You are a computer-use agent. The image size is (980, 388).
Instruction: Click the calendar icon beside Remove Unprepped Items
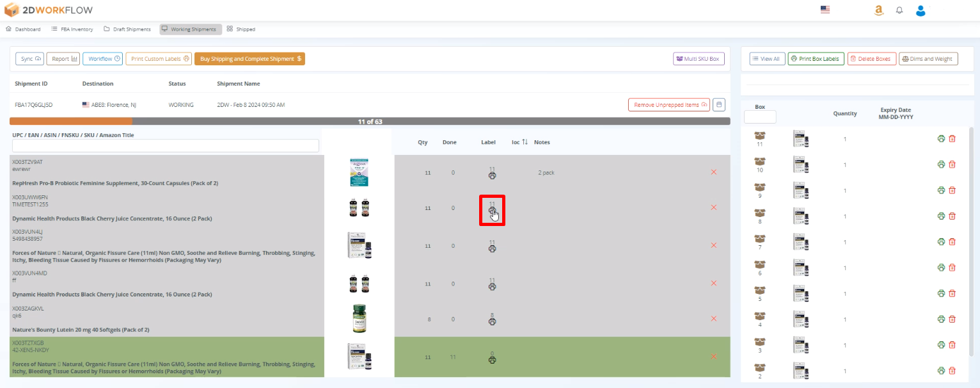click(718, 104)
